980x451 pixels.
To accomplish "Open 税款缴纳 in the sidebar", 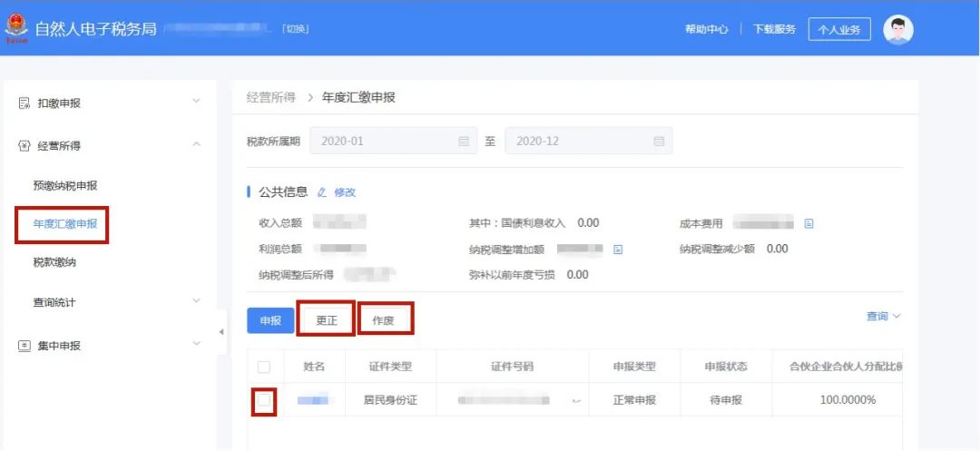I will click(54, 262).
